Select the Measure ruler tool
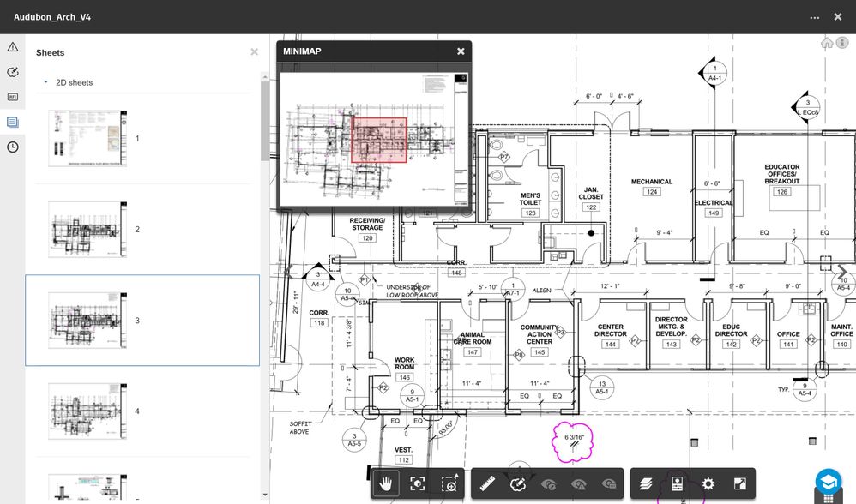Screen dimensions: 856x504 coord(487,483)
